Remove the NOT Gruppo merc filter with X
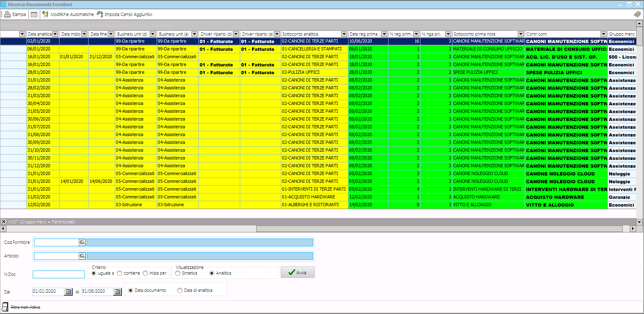 pos(4,222)
